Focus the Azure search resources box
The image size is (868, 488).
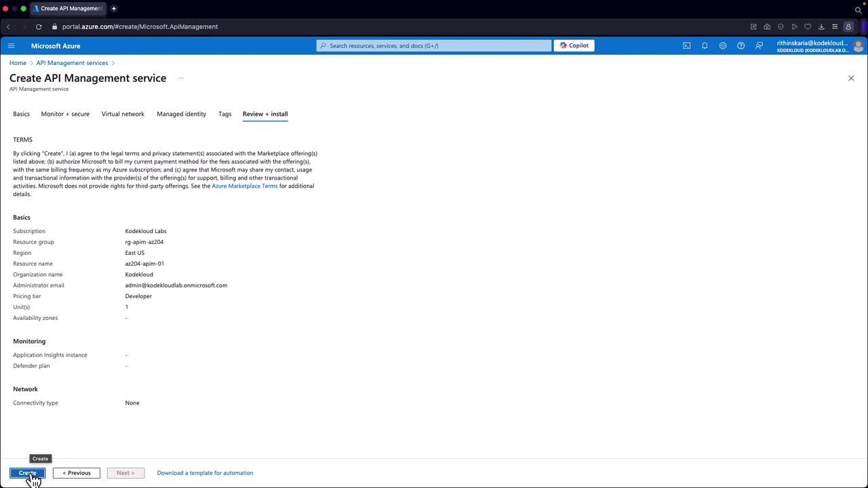tap(434, 45)
